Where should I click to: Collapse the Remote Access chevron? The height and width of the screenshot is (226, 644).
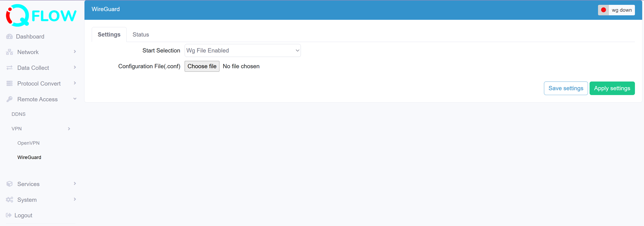click(x=75, y=99)
